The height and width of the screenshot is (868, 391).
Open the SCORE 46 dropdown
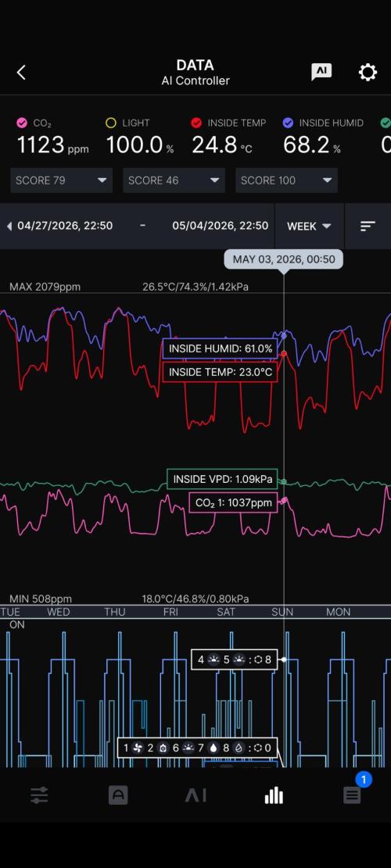click(174, 180)
